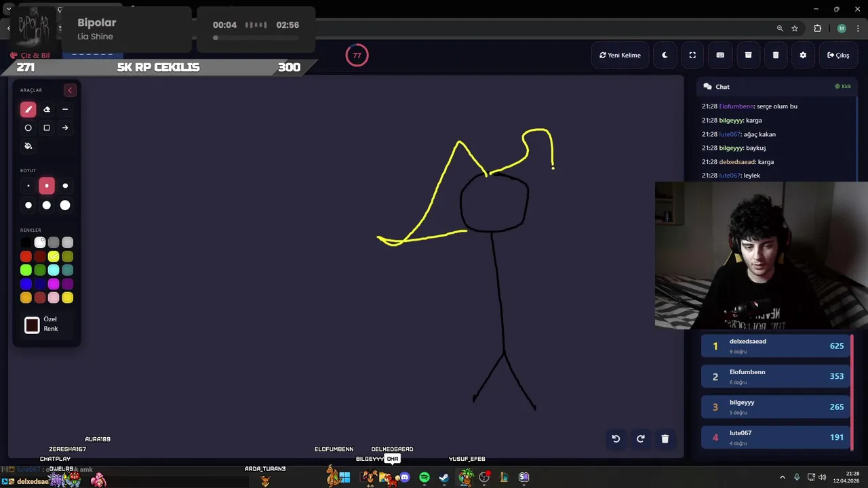Screen dimensions: 868x488
Task: Select the brush drawing tool
Action: click(28, 109)
